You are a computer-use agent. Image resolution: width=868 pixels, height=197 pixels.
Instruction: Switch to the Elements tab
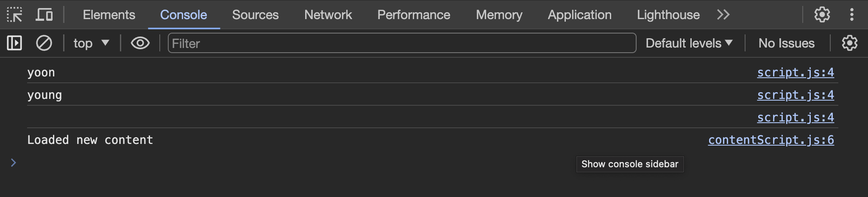point(109,15)
